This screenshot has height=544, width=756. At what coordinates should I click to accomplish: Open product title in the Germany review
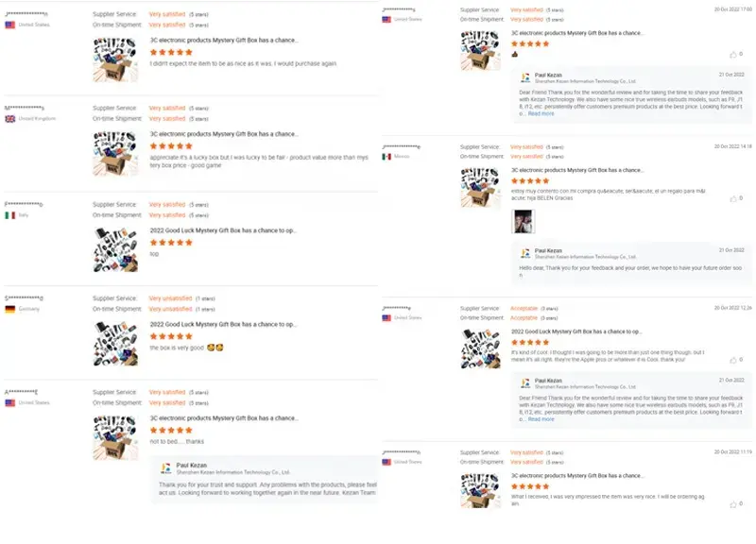(x=223, y=324)
